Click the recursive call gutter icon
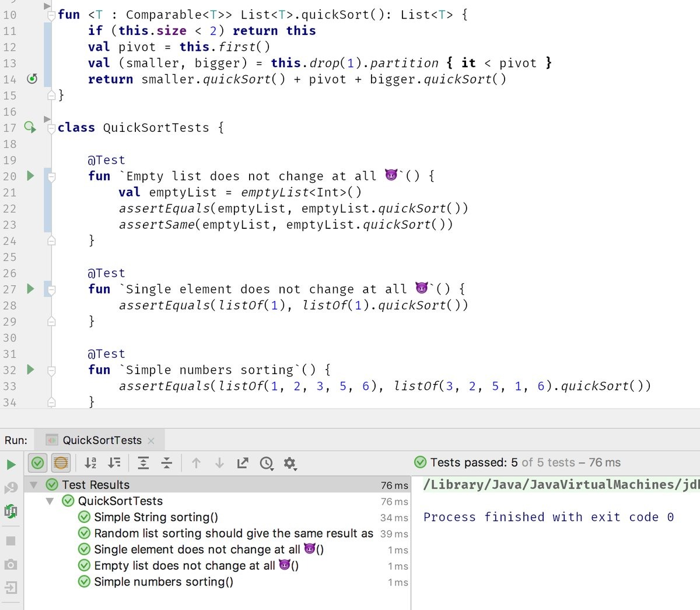Image resolution: width=700 pixels, height=610 pixels. pyautogui.click(x=32, y=79)
